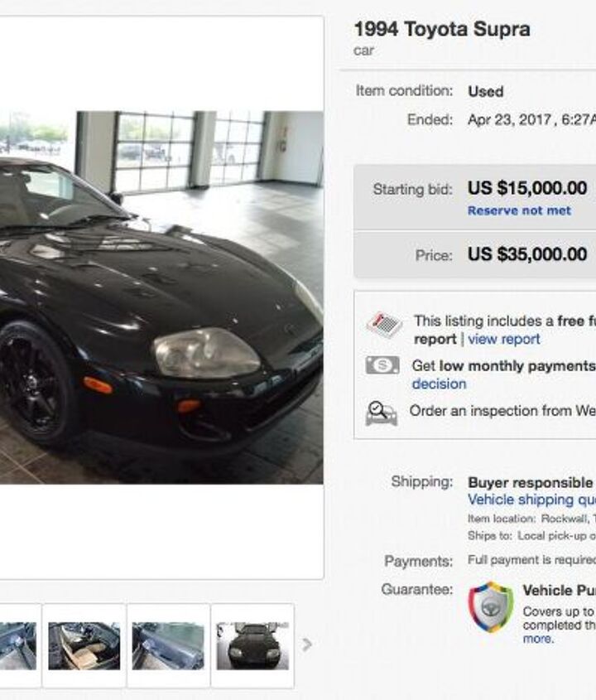Screen dimensions: 596x700
Task: Click the car inspection magnifier icon
Action: tap(381, 413)
